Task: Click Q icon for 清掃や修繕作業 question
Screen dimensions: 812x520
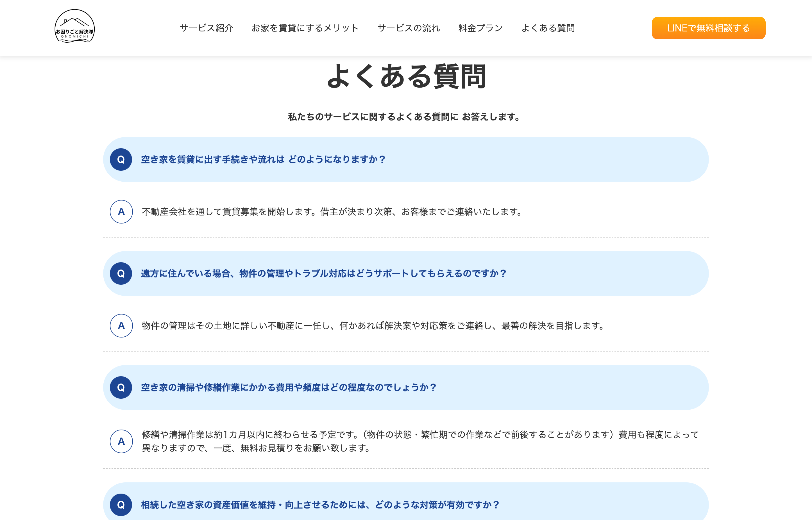Action: click(121, 388)
